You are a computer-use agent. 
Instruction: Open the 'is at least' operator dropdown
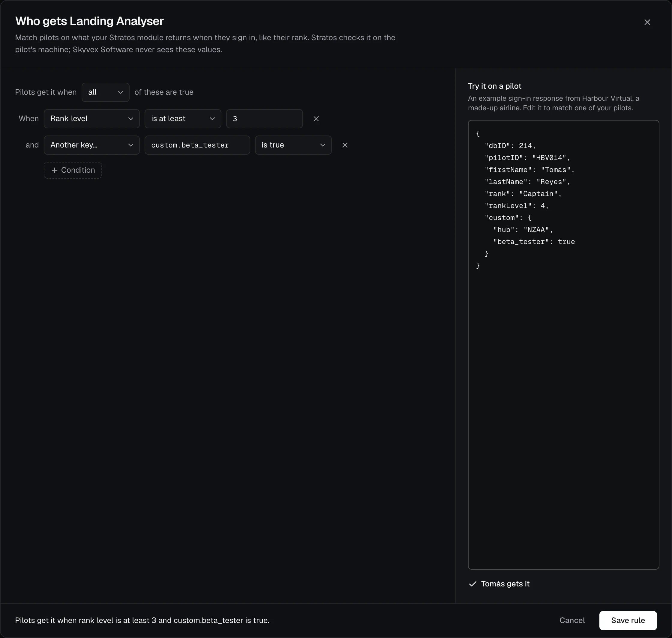pos(183,119)
